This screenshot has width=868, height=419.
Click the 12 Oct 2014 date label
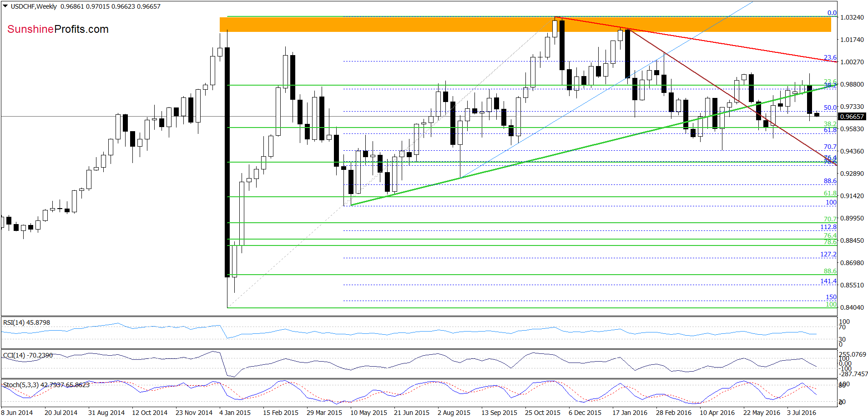click(150, 413)
